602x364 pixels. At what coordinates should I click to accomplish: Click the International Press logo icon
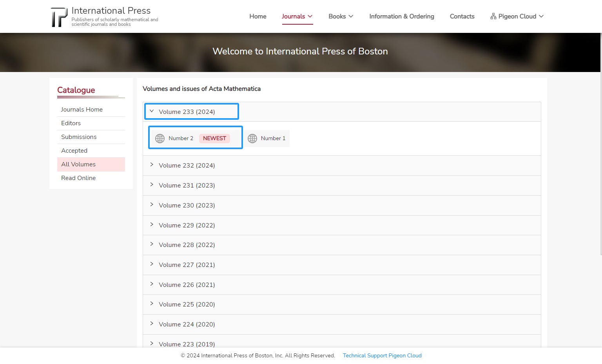coord(59,17)
